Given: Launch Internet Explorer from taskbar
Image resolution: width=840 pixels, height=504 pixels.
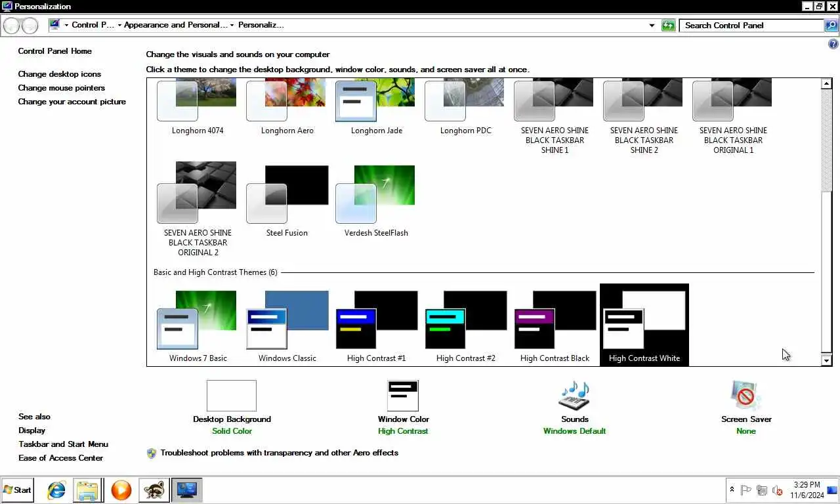Looking at the screenshot, I should (57, 490).
